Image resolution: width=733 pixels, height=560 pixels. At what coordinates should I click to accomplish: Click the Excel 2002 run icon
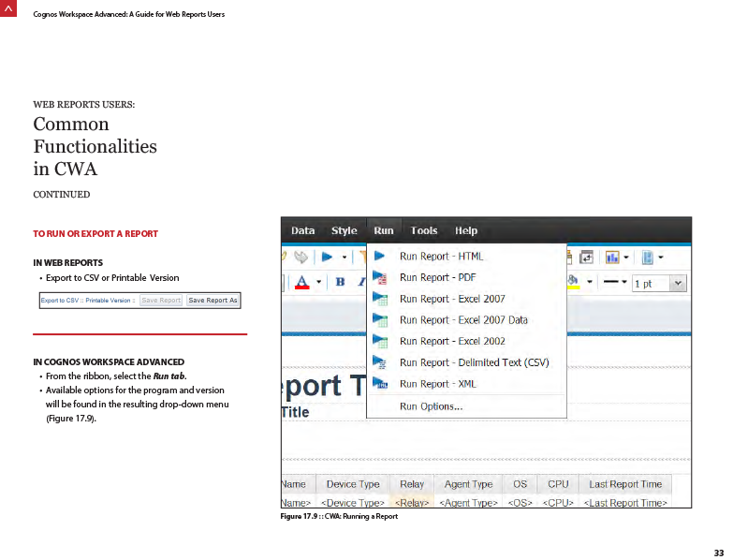380,341
